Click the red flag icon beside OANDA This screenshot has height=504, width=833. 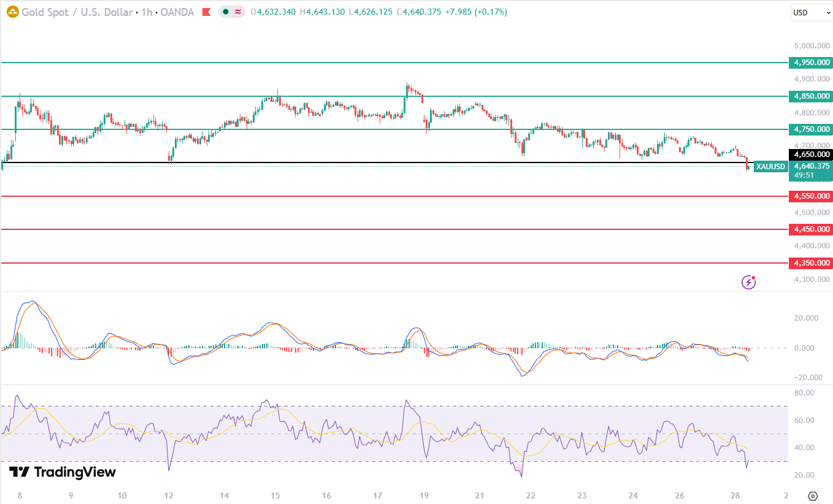(x=207, y=12)
